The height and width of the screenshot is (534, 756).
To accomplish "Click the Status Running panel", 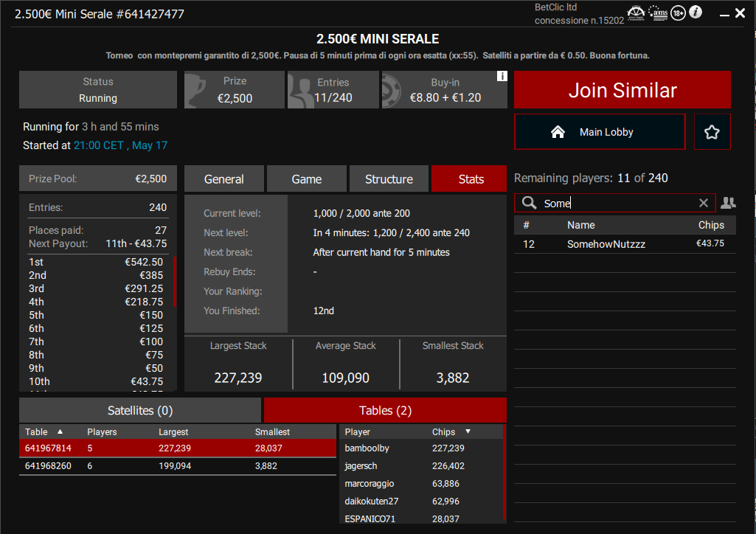I will 98,90.
